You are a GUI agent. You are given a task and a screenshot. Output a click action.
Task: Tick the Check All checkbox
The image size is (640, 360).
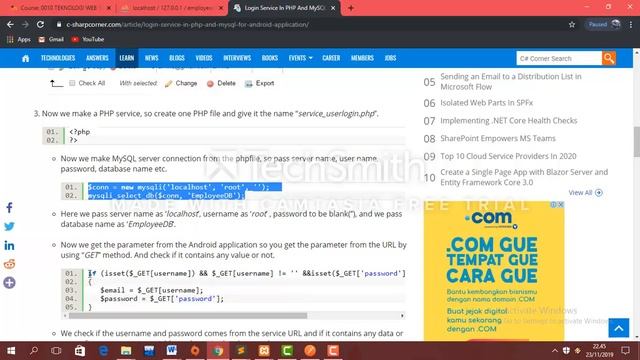[x=72, y=83]
